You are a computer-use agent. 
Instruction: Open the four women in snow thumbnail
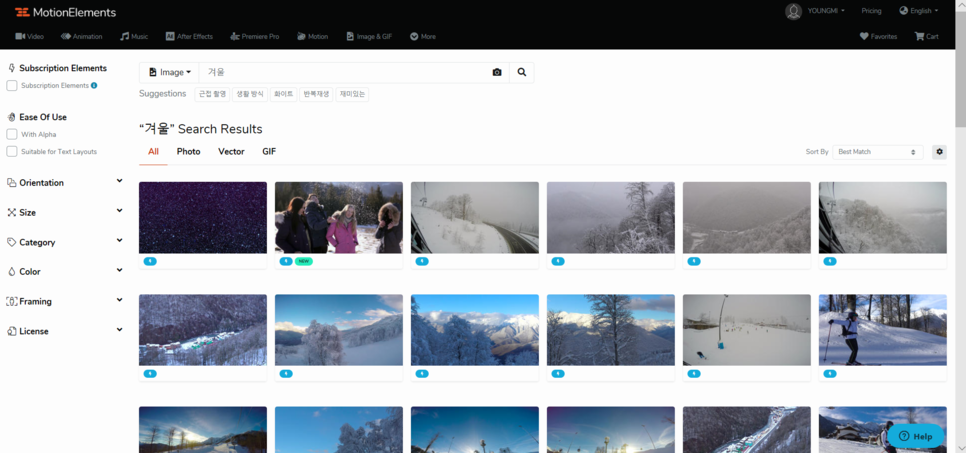pyautogui.click(x=339, y=218)
